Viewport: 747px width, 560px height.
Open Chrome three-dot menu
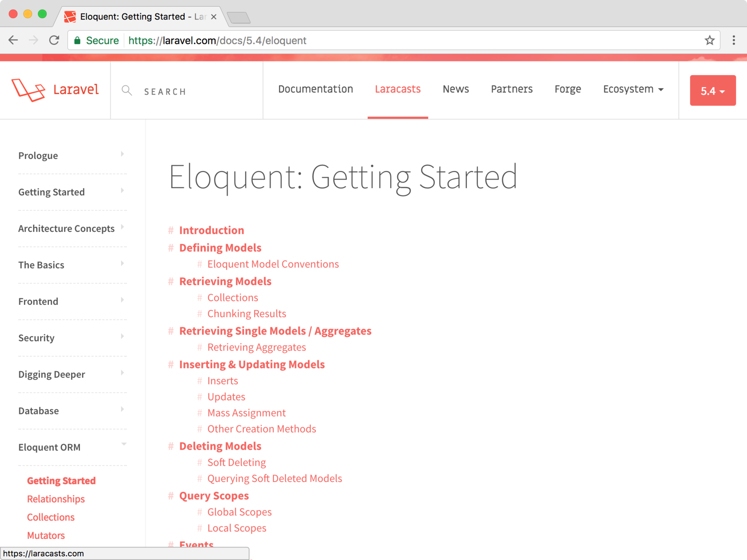pos(734,40)
